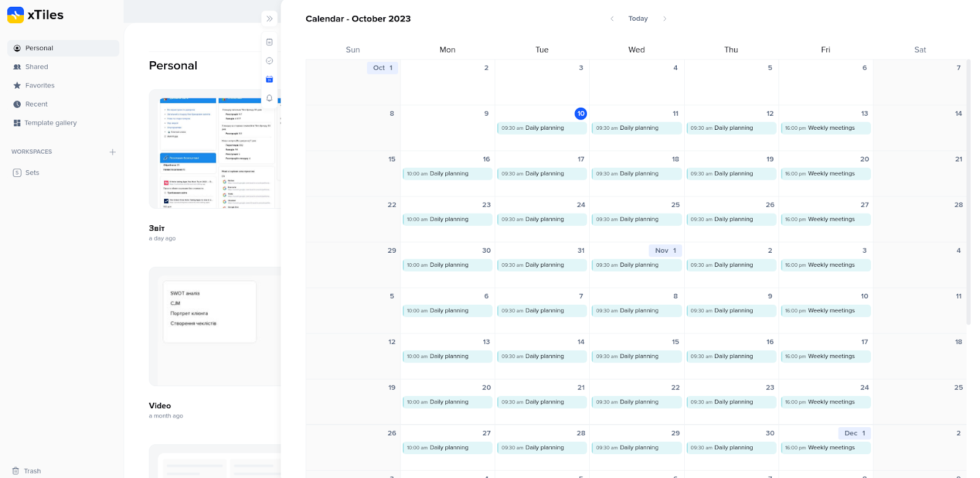Click the Oct 1 date label

tap(382, 68)
